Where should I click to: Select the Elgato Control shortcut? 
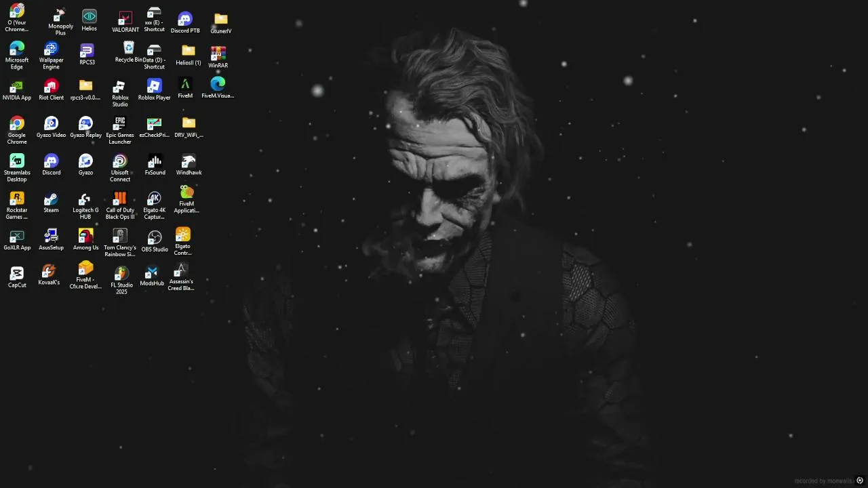182,242
